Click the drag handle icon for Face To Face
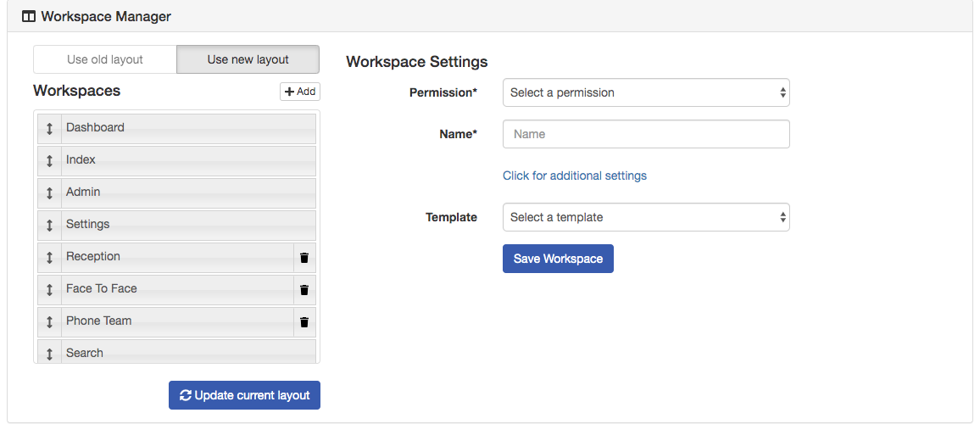The width and height of the screenshot is (980, 424). pyautogui.click(x=49, y=289)
